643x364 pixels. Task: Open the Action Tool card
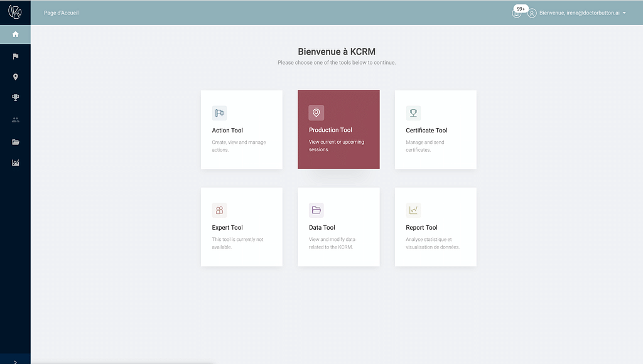pos(241,130)
